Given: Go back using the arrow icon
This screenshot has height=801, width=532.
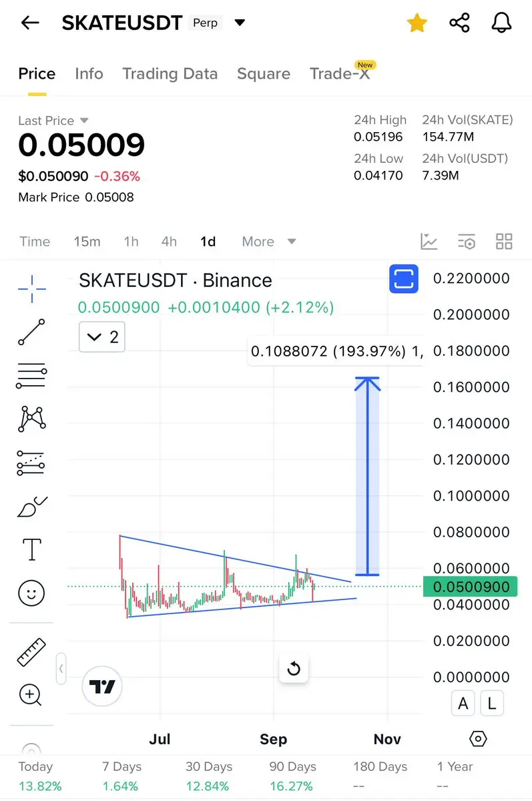Looking at the screenshot, I should 30,23.
